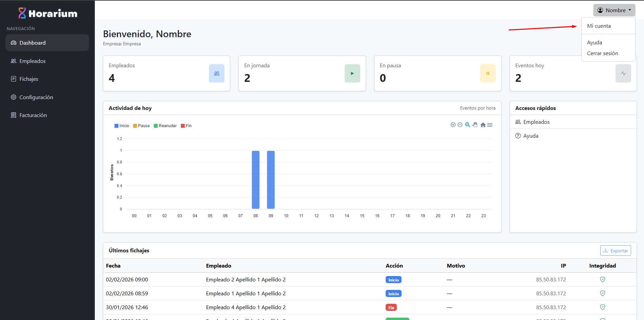Select the chart selection zoom magnifier tool
644x320 pixels.
pyautogui.click(x=468, y=125)
